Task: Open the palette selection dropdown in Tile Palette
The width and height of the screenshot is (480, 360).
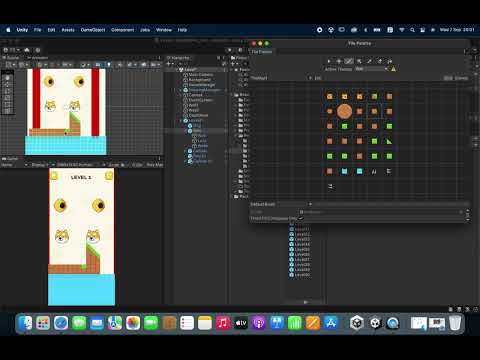Action: coord(282,78)
